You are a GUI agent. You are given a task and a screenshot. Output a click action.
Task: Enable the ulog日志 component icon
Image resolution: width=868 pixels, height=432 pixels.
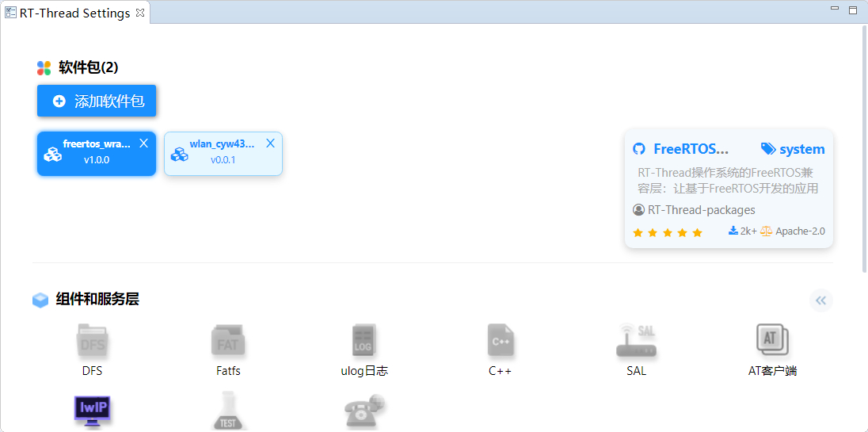[x=364, y=339]
